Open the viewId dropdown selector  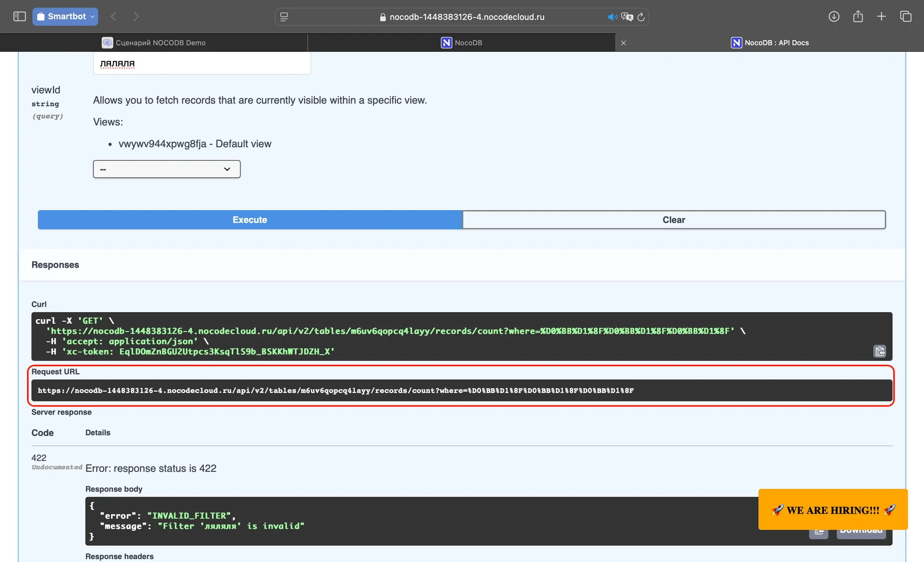pyautogui.click(x=166, y=169)
